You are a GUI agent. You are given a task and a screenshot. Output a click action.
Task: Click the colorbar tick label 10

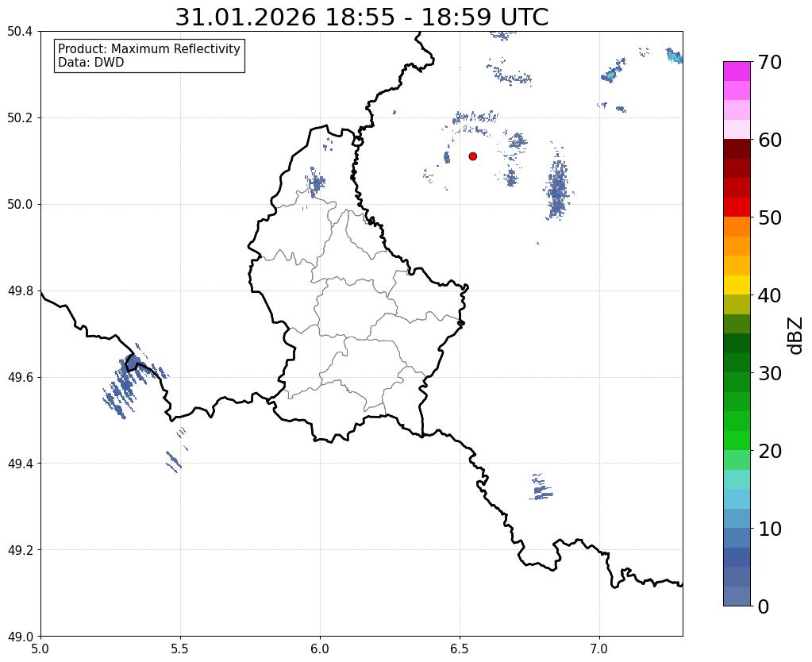[x=770, y=529]
